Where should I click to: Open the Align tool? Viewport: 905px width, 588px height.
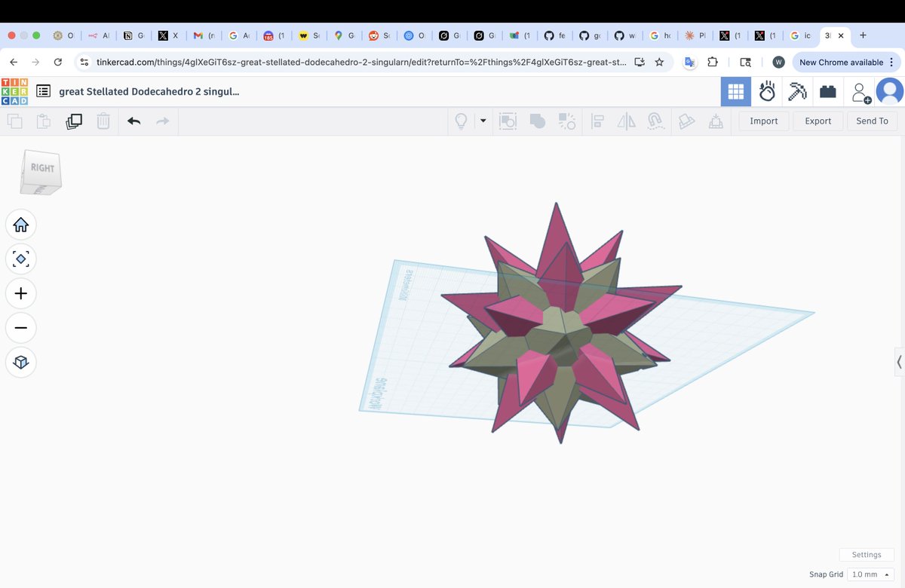[597, 121]
